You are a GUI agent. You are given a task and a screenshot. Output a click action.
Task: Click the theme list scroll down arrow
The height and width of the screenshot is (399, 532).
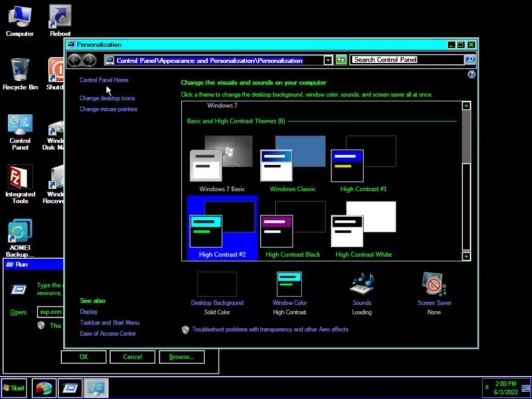pos(466,256)
